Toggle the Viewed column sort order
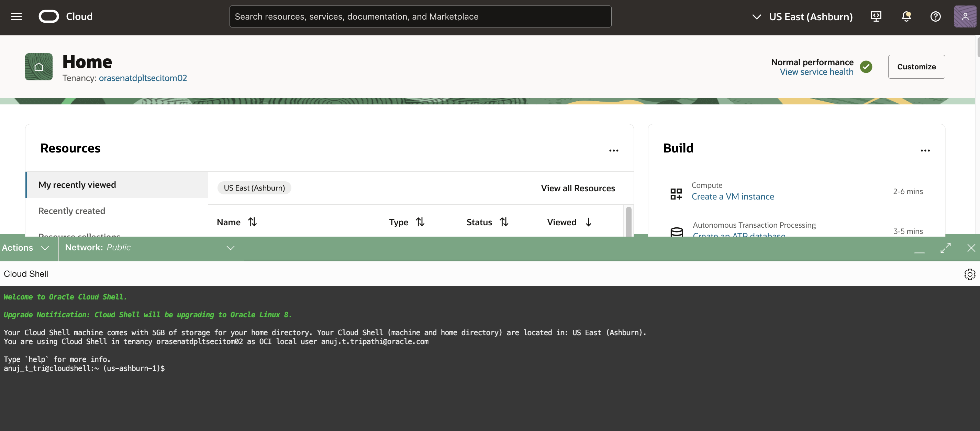The image size is (980, 431). 588,222
